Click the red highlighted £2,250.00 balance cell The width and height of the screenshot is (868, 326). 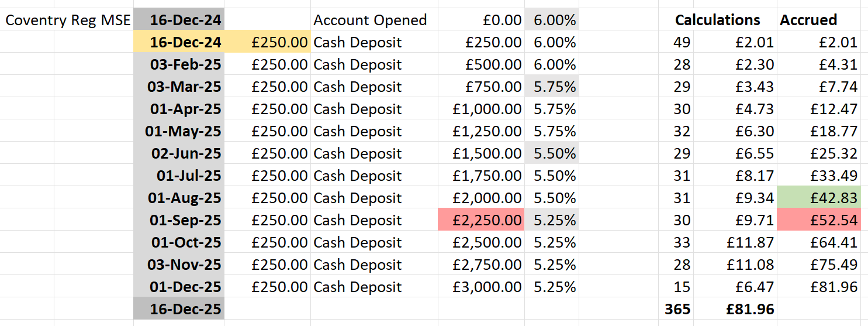click(x=481, y=221)
